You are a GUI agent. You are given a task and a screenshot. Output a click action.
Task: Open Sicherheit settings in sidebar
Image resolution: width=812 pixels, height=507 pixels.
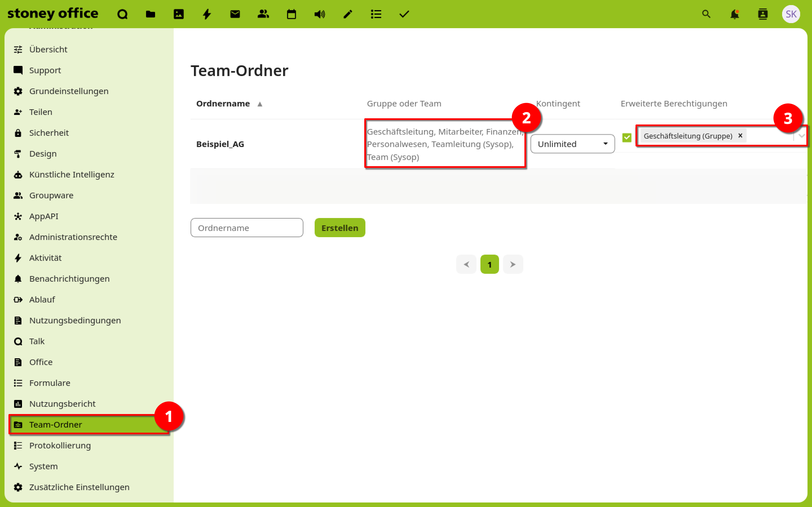[x=49, y=133]
